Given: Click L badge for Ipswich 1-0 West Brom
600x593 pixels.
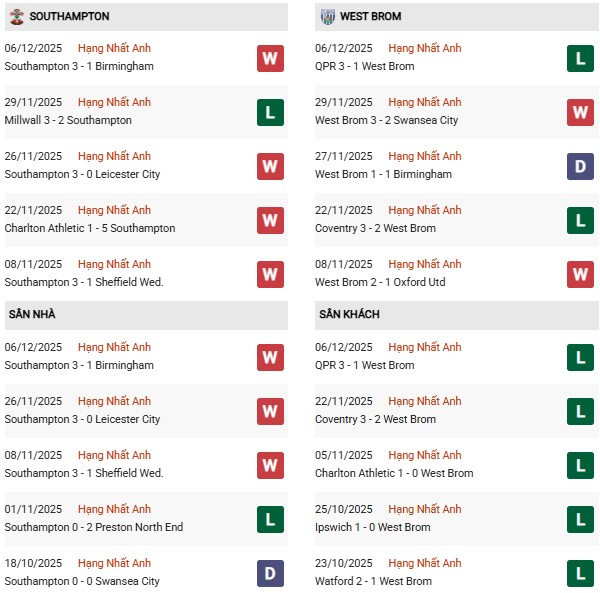Looking at the screenshot, I should [x=581, y=519].
